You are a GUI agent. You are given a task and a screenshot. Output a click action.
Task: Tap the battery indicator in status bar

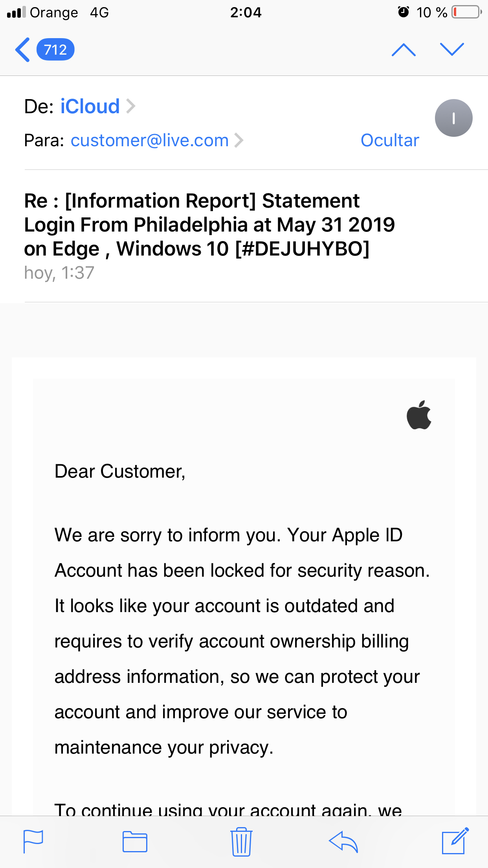click(466, 12)
